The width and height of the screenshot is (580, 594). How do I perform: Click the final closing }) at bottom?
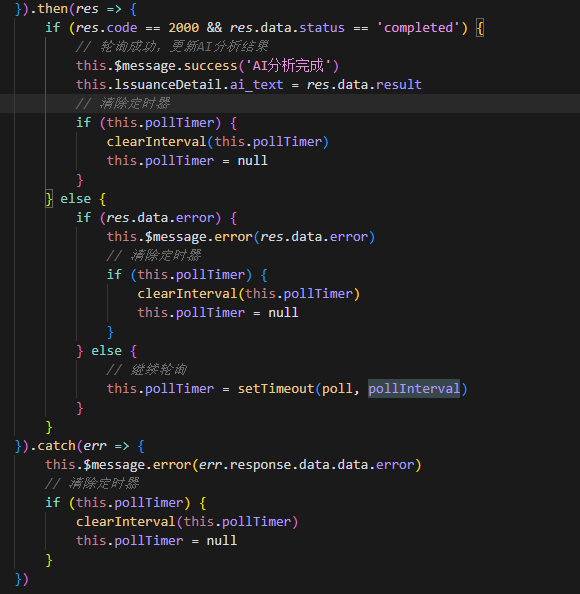pyautogui.click(x=22, y=579)
